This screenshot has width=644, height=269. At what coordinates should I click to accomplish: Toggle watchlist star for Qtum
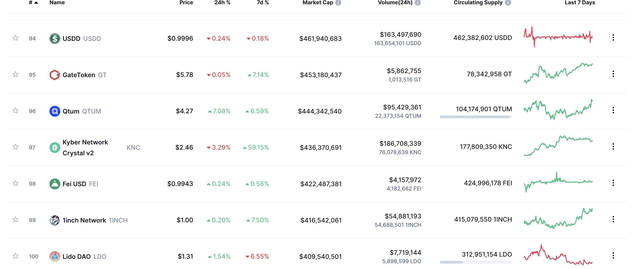pyautogui.click(x=16, y=111)
